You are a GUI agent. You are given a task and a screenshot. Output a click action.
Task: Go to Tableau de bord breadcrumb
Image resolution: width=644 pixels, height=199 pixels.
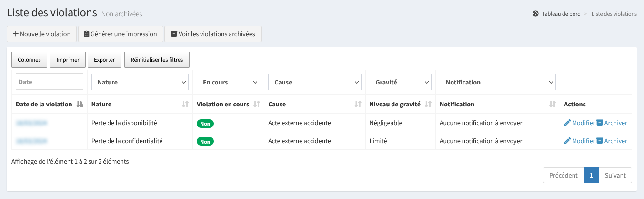(x=561, y=14)
